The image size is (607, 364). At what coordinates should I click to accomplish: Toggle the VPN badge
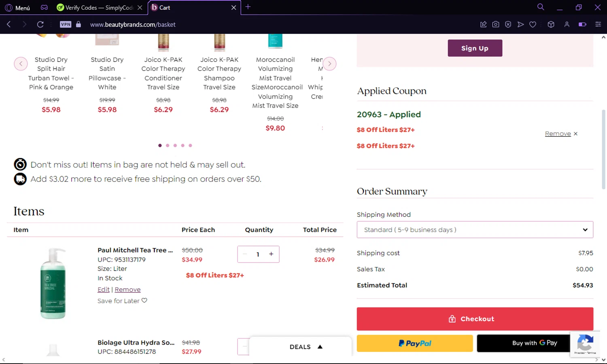tap(66, 24)
